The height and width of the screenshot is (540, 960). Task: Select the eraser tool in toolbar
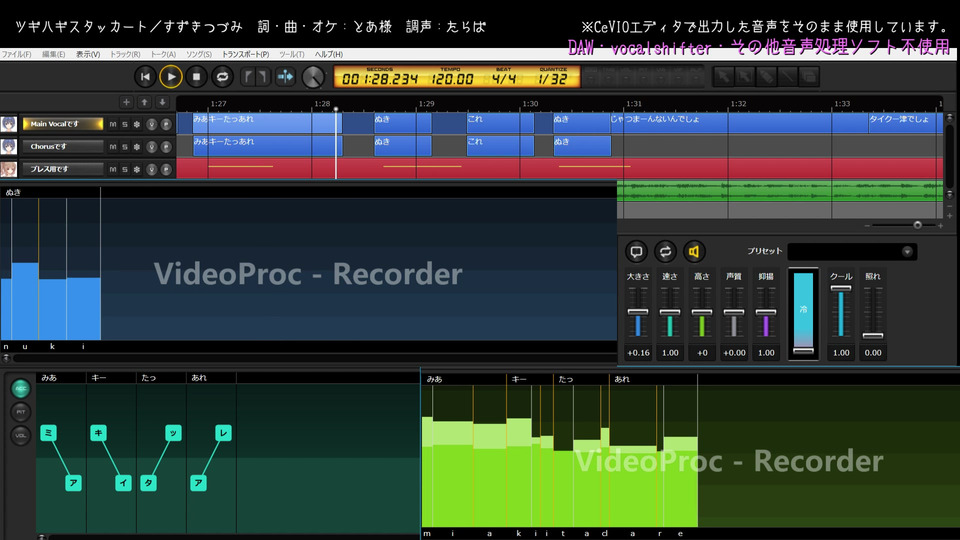coord(809,77)
